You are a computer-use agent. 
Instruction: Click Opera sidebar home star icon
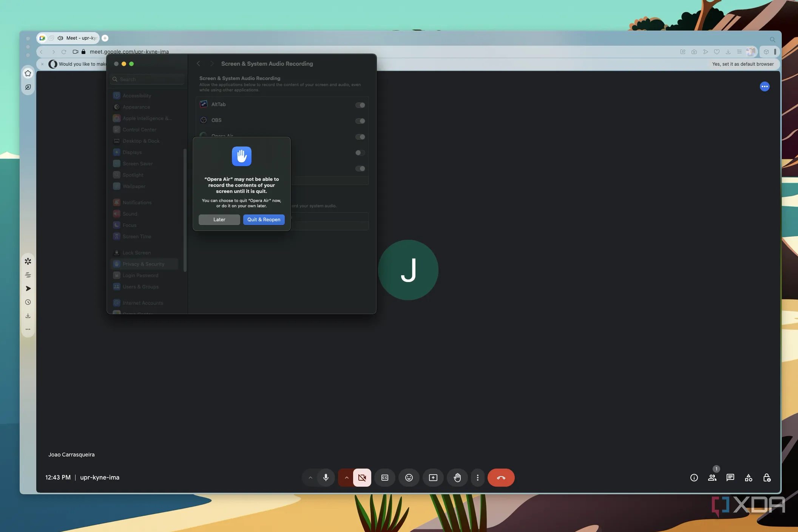(x=28, y=73)
